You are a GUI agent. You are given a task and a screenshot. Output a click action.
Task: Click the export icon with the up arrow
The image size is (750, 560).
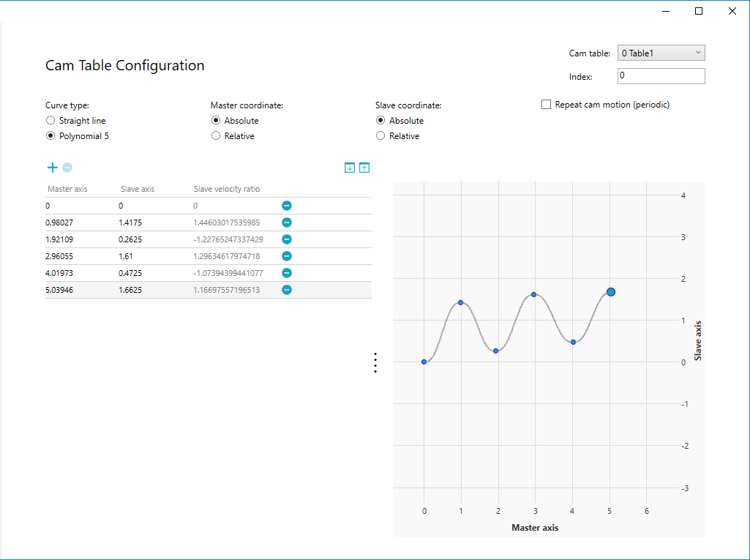click(x=364, y=168)
